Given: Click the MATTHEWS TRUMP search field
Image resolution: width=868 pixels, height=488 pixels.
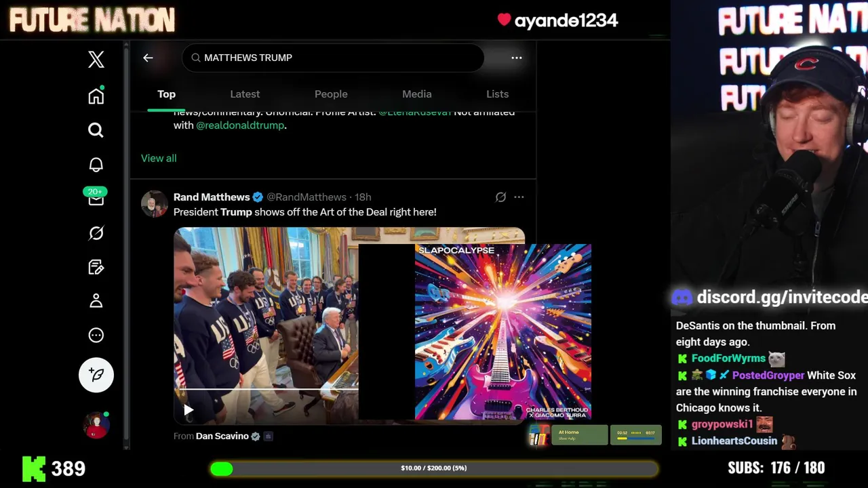Looking at the screenshot, I should pos(333,58).
